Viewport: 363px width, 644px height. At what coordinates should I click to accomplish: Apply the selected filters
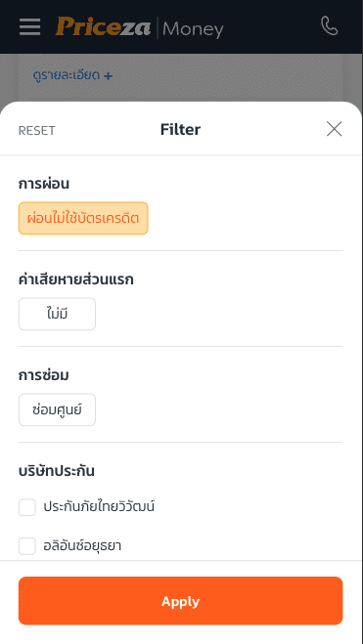point(180,600)
